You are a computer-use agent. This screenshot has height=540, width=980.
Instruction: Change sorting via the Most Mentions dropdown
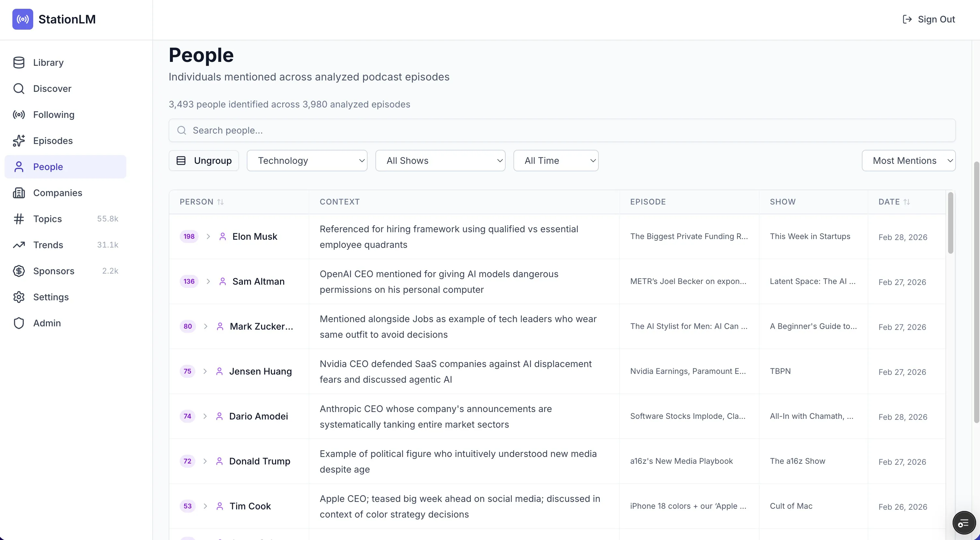[x=908, y=160]
